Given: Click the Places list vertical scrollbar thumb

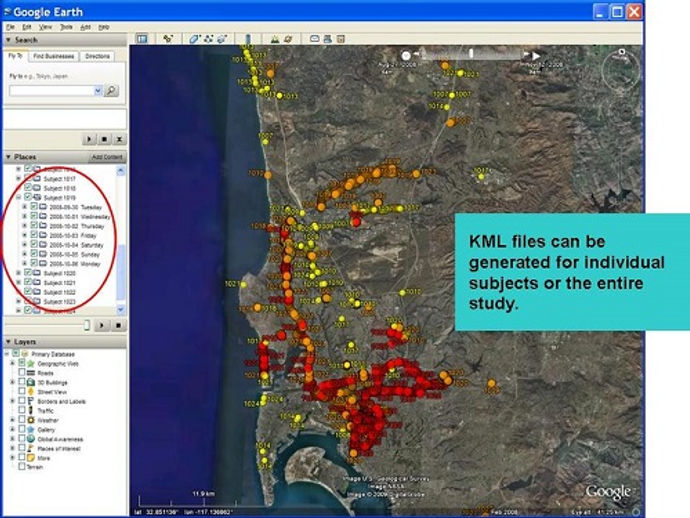Looking at the screenshot, I should pyautogui.click(x=121, y=271).
